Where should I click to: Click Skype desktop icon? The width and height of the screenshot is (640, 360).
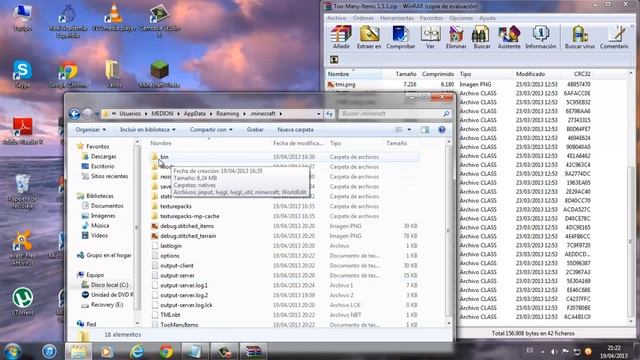[x=22, y=73]
